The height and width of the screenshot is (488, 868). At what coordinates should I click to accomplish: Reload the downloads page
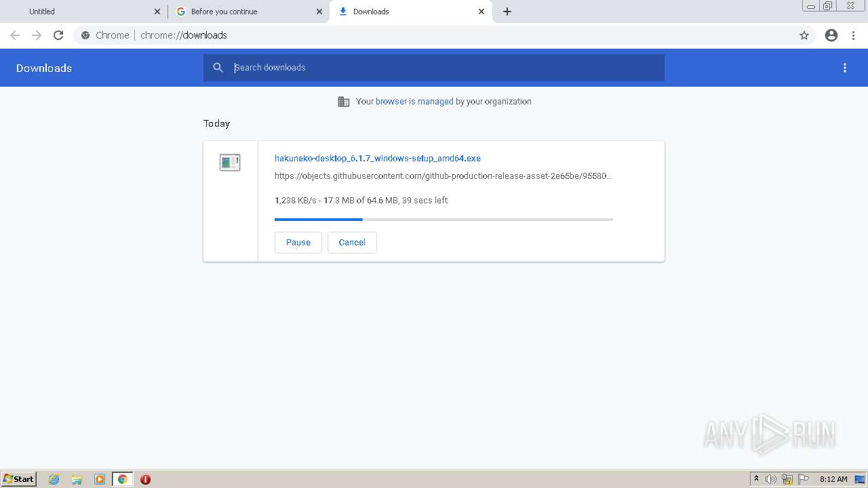(58, 35)
